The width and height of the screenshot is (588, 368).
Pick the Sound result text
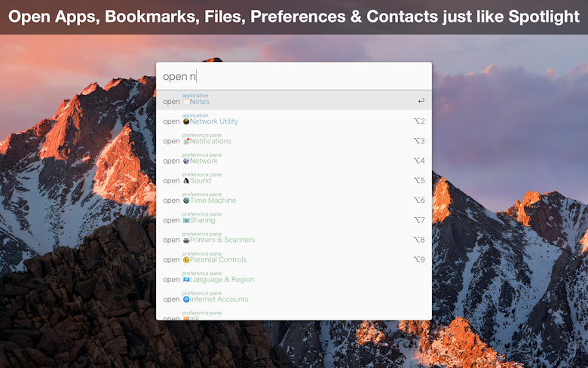pos(201,181)
